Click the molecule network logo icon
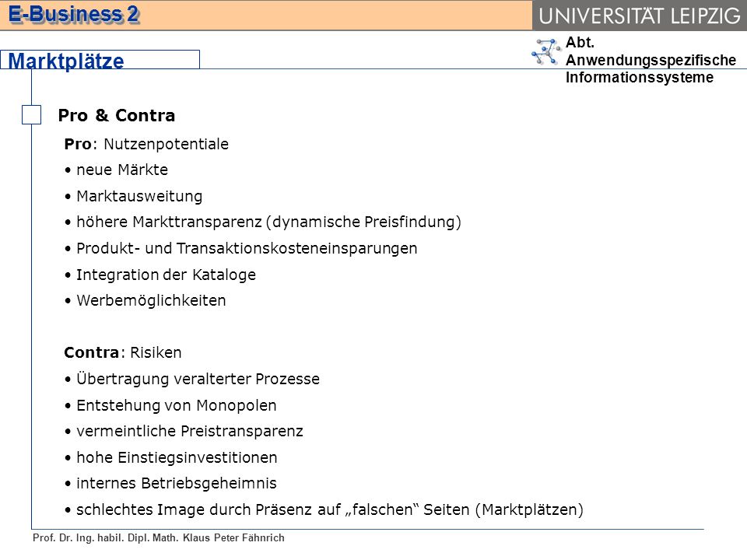The height and width of the screenshot is (560, 747). (546, 52)
